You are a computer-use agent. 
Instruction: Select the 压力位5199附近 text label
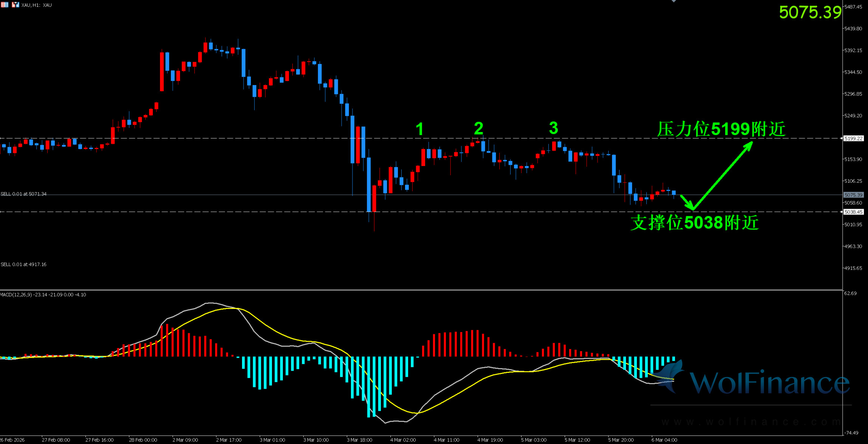[x=721, y=129]
